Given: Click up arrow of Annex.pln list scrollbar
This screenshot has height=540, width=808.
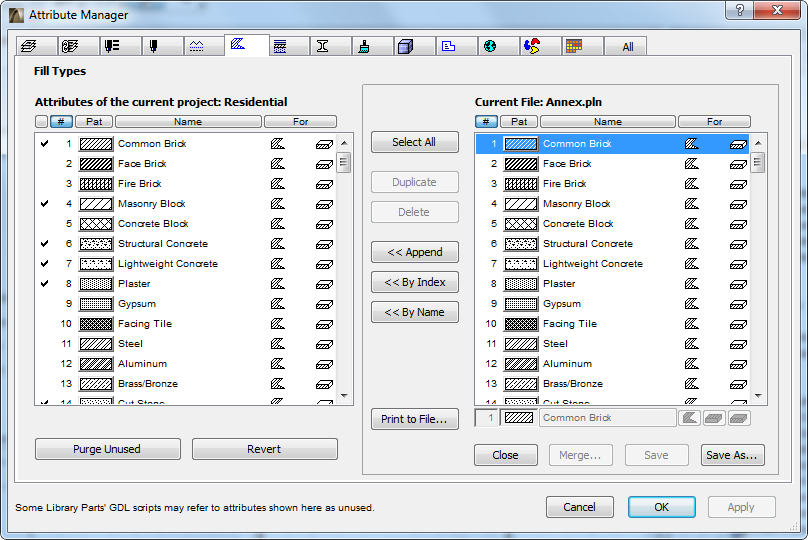Looking at the screenshot, I should (x=758, y=143).
